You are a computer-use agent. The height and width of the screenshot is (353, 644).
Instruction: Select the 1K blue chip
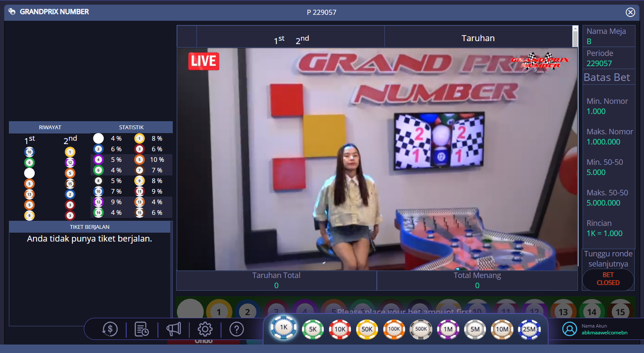click(284, 328)
